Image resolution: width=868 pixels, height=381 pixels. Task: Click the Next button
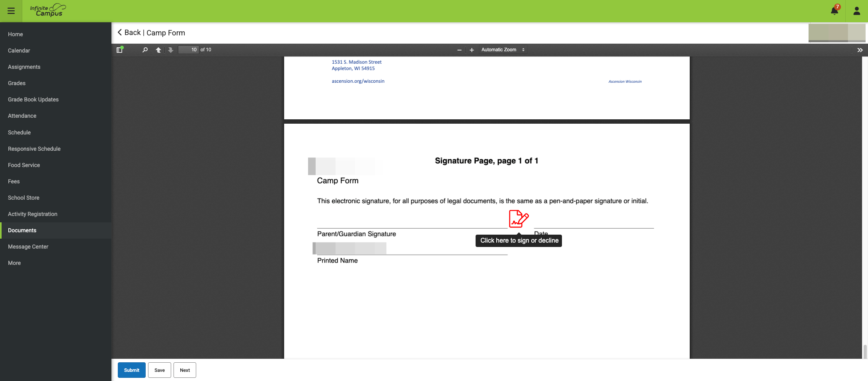pyautogui.click(x=185, y=370)
